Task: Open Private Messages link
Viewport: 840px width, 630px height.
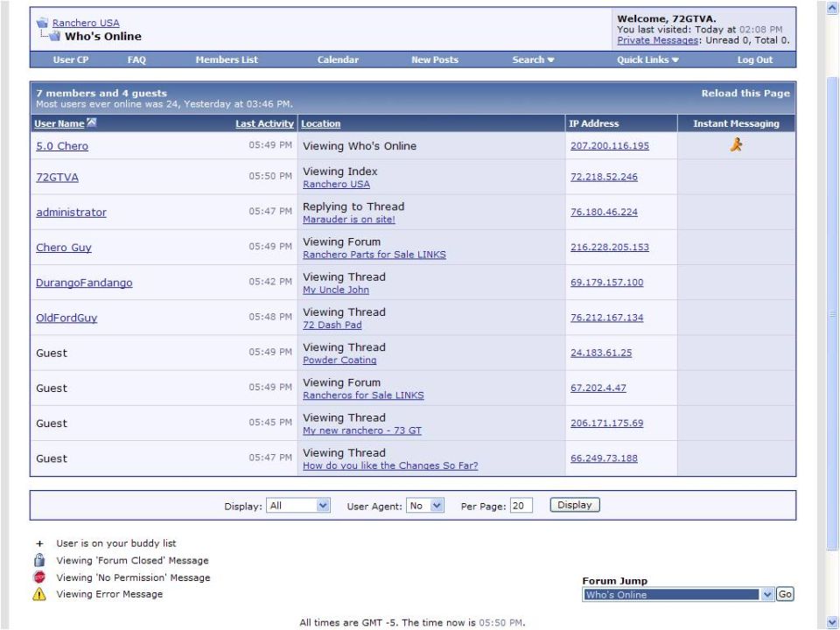Action: click(658, 40)
